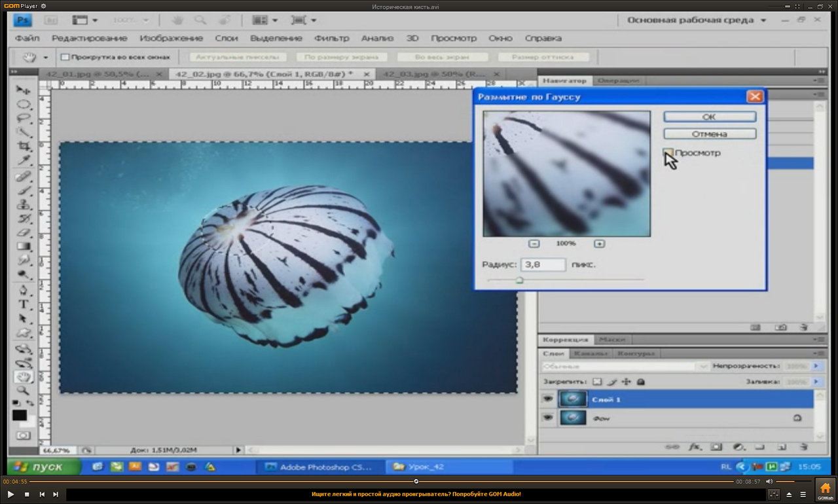838x504 pixels.
Task: Open GOMlab home button
Action: (825, 490)
